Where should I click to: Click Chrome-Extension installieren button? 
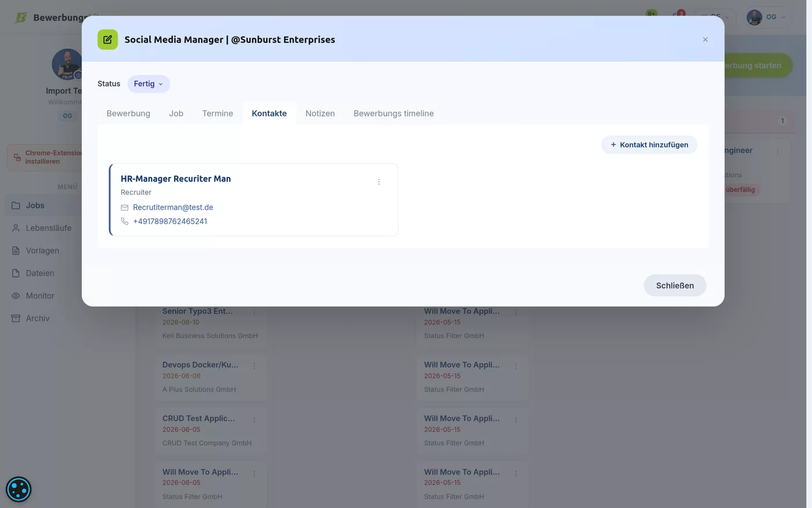[45, 157]
